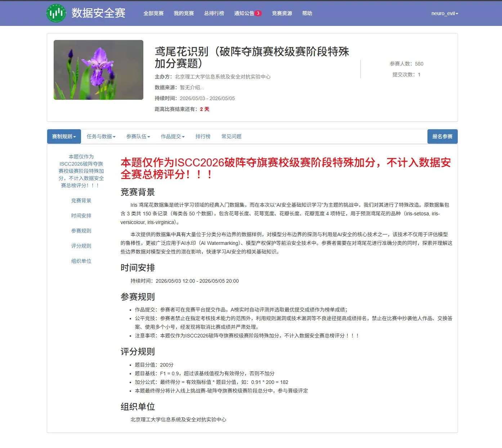Click the 数据来源：暂无介绍 line
Viewport: 502px width, 448px height.
click(179, 88)
